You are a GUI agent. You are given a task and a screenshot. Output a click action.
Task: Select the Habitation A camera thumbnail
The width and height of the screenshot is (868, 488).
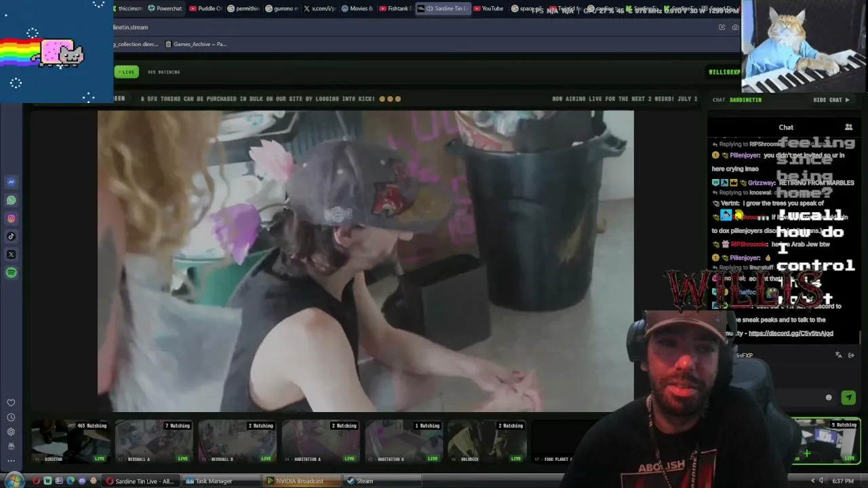point(321,441)
